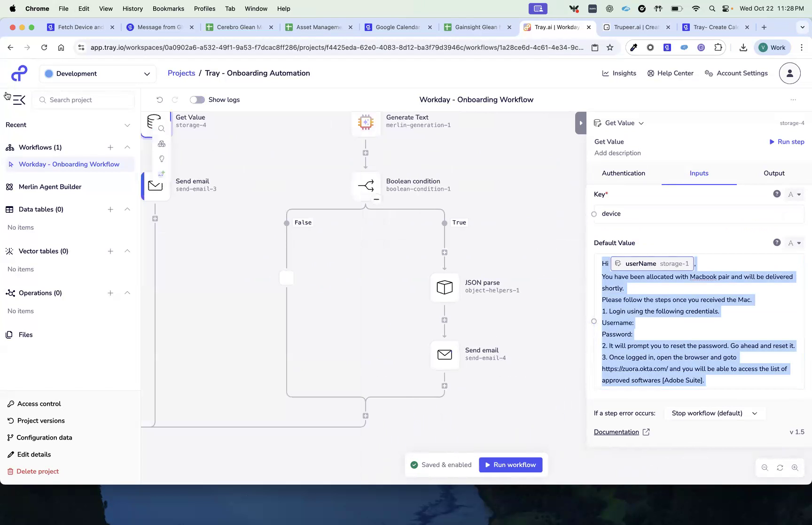Click the Insights chart icon
Image resolution: width=812 pixels, height=525 pixels.
pos(606,73)
